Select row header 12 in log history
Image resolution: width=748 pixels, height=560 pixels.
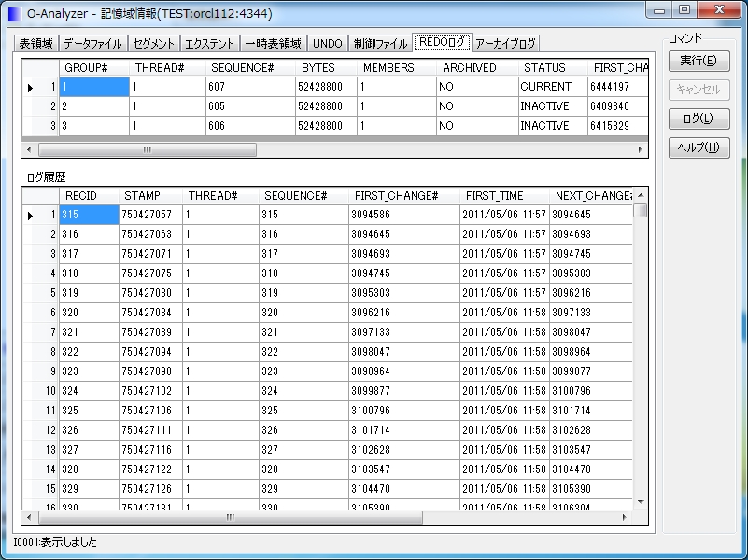pyautogui.click(x=40, y=430)
